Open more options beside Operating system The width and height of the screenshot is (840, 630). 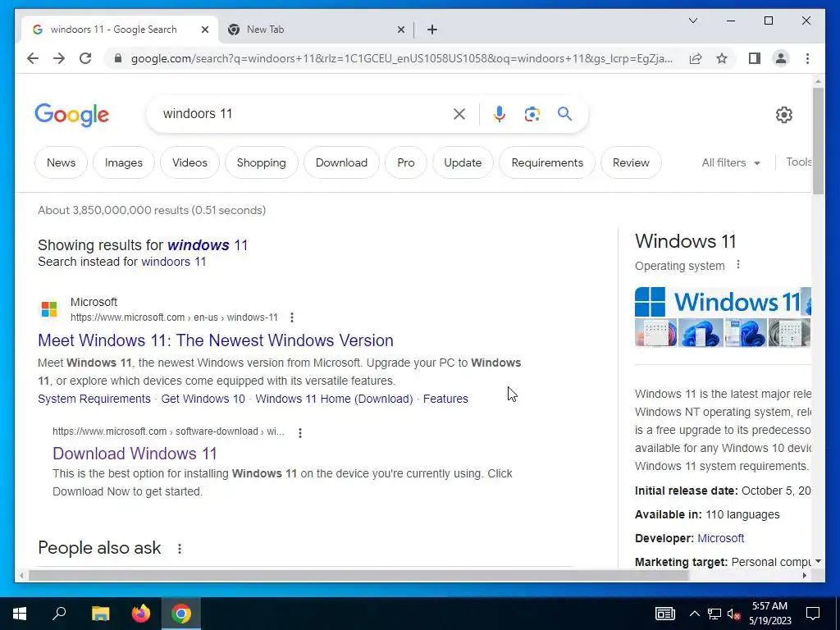tap(738, 265)
